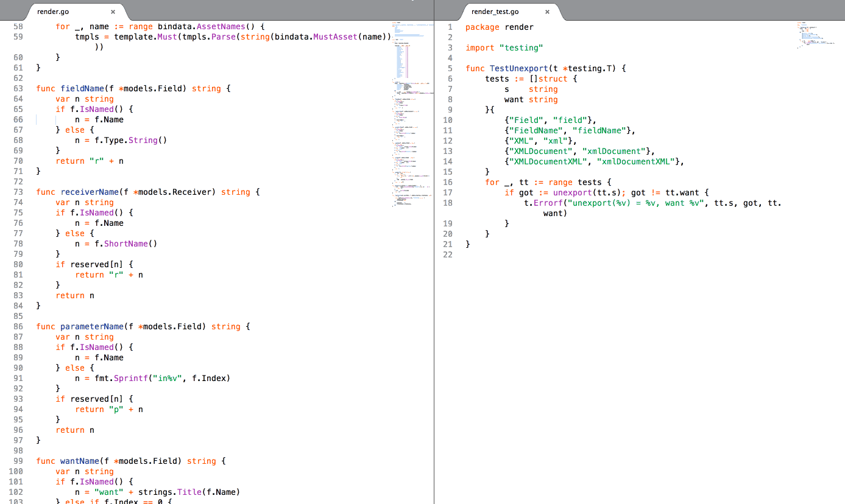
Task: Click the package render declaration
Action: (501, 27)
